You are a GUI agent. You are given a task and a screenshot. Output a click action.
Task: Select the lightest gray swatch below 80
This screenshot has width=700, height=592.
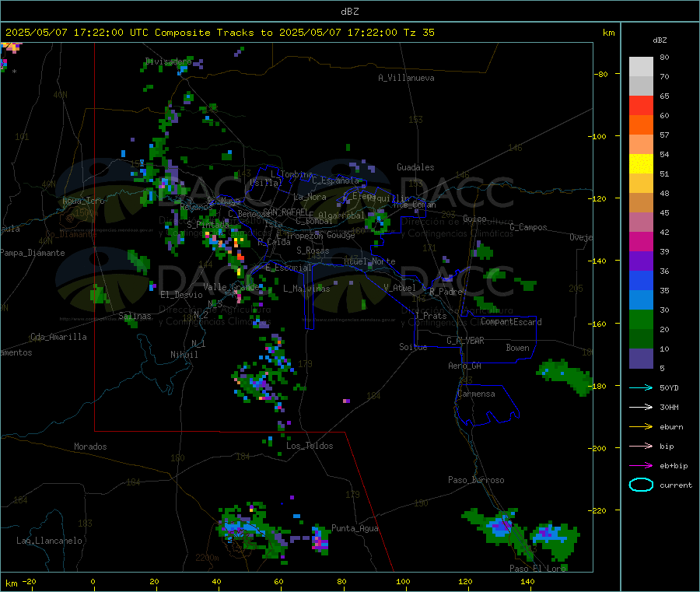coord(641,67)
